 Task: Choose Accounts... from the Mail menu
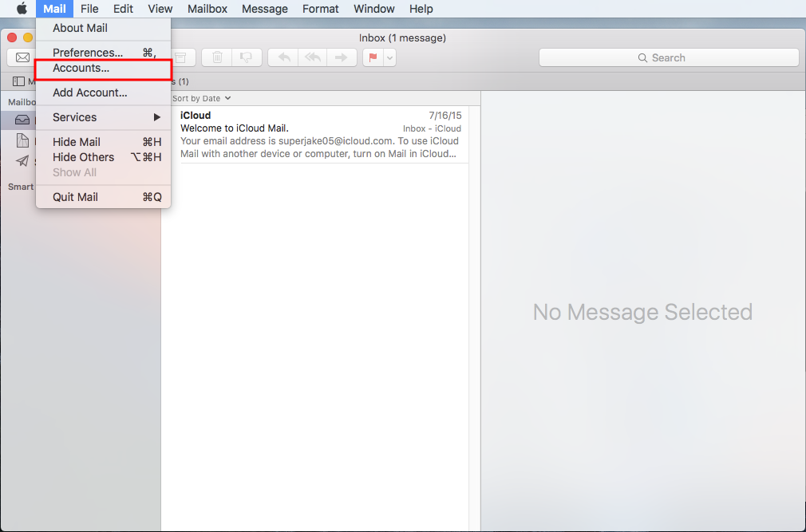81,69
